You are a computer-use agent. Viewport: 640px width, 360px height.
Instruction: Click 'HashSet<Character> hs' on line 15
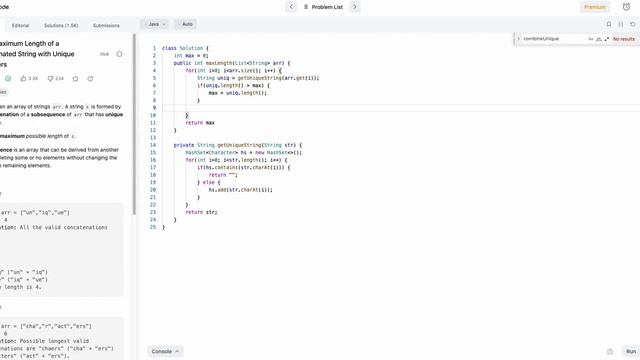click(216, 152)
